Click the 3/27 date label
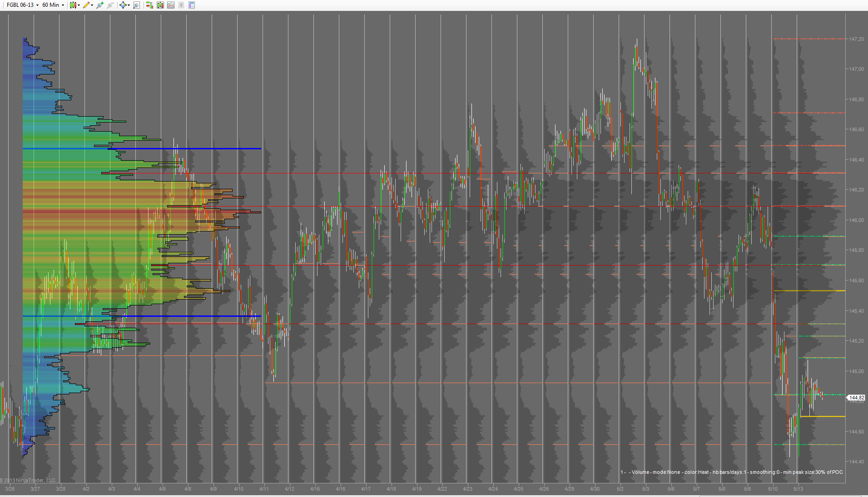The width and height of the screenshot is (868, 497). coord(35,489)
